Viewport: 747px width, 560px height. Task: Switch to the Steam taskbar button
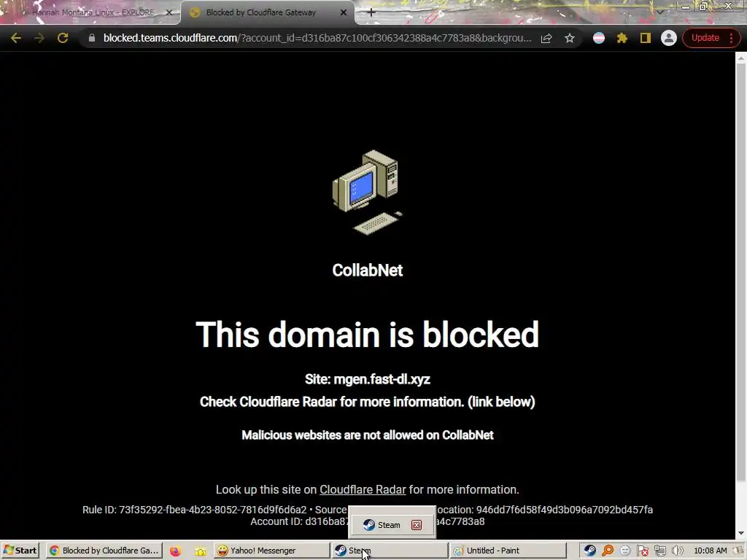[x=390, y=551]
